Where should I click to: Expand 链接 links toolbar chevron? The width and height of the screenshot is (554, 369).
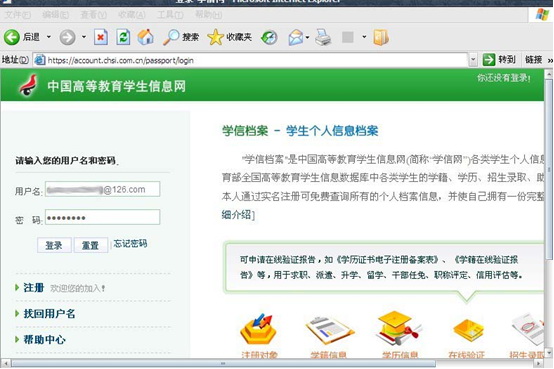(550, 61)
